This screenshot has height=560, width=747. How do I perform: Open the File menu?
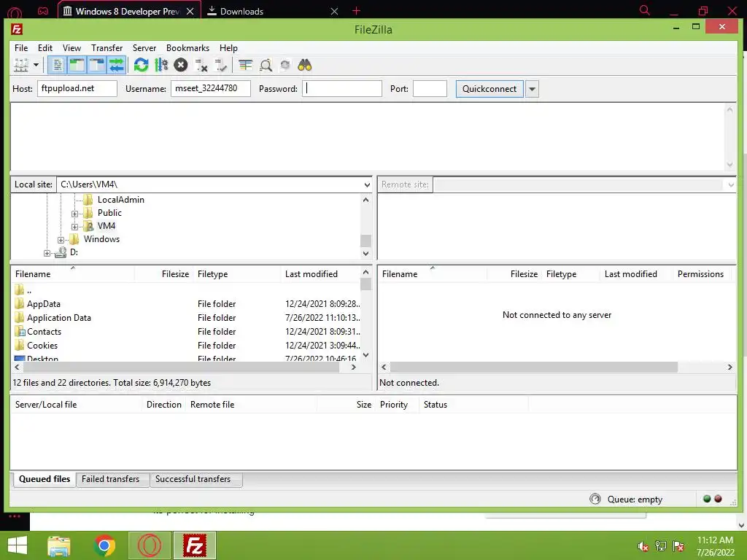(21, 48)
